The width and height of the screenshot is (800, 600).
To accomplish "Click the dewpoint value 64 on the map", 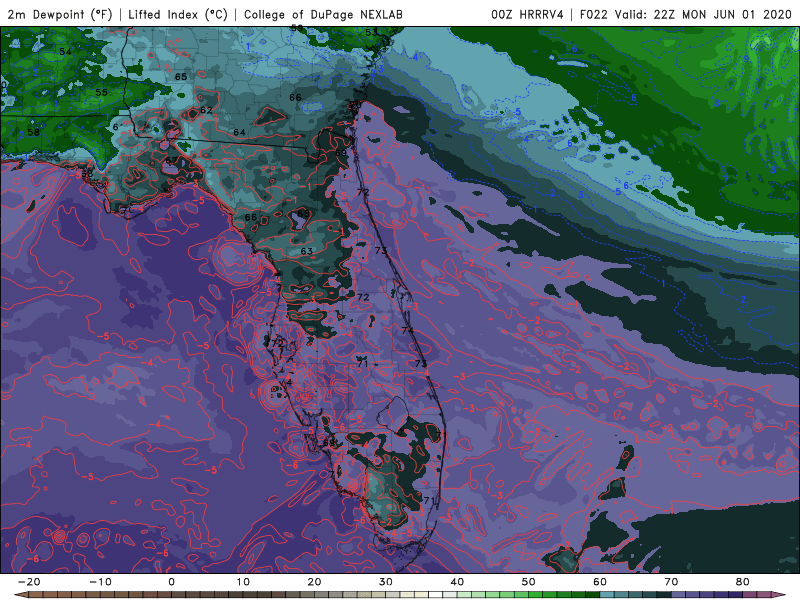I will click(x=239, y=132).
